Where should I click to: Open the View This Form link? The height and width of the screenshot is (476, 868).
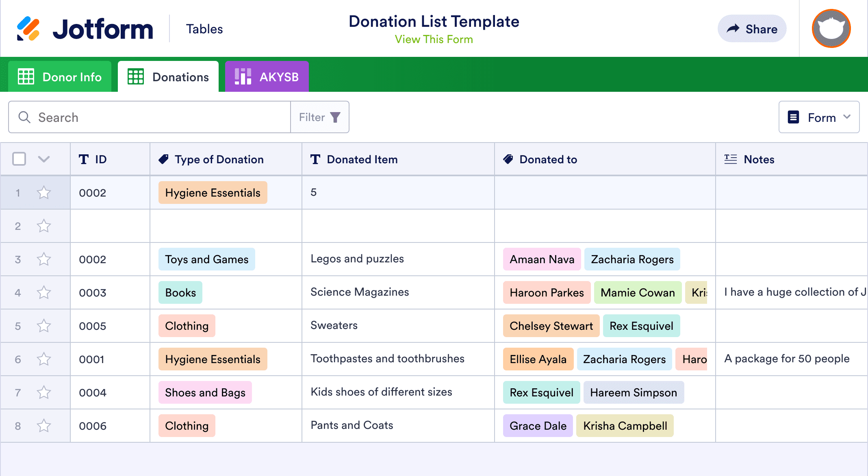coord(434,39)
